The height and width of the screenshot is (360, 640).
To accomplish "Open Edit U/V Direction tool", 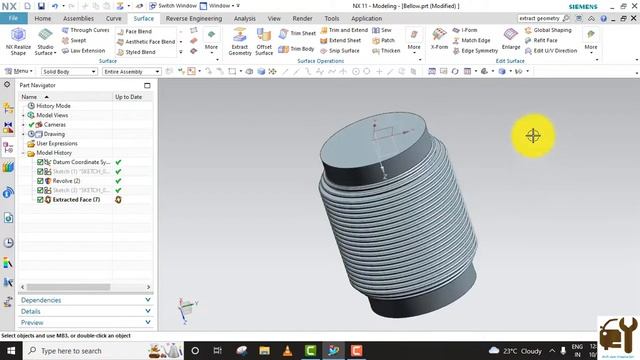I will pos(551,51).
